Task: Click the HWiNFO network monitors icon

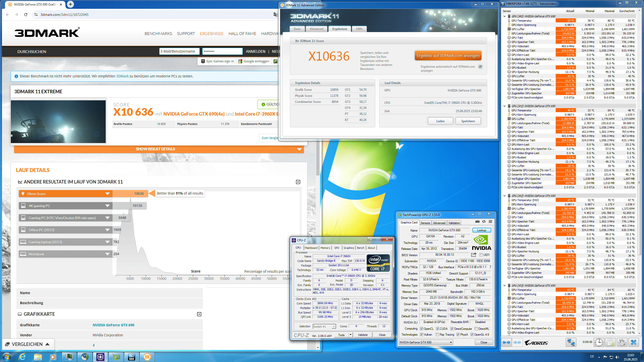Action: [571, 342]
